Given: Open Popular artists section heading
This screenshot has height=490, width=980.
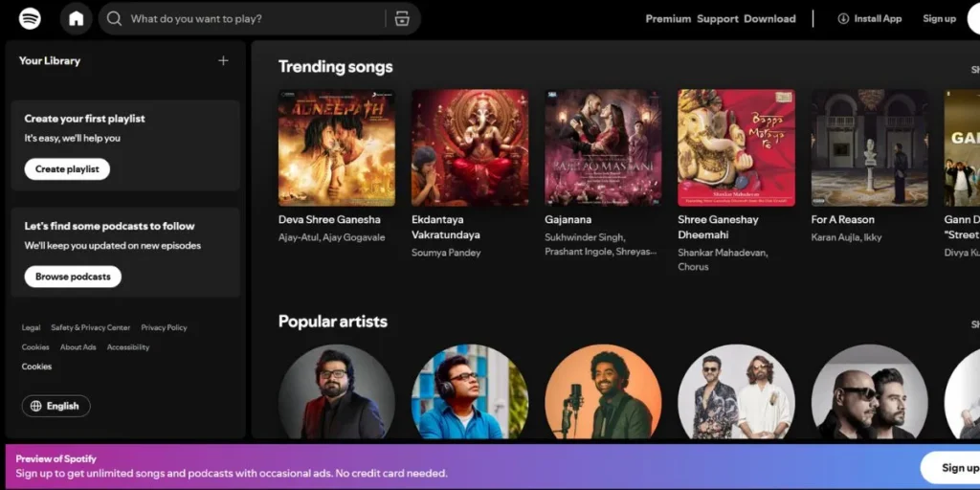Looking at the screenshot, I should pyautogui.click(x=333, y=322).
